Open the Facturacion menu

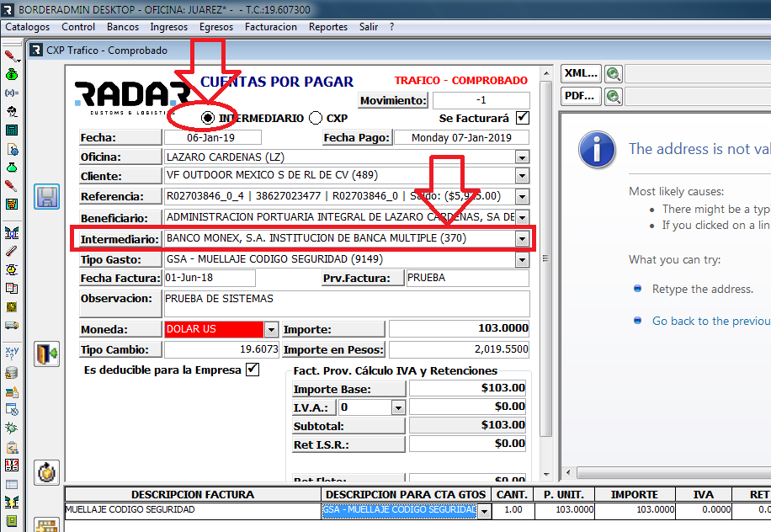pos(271,27)
